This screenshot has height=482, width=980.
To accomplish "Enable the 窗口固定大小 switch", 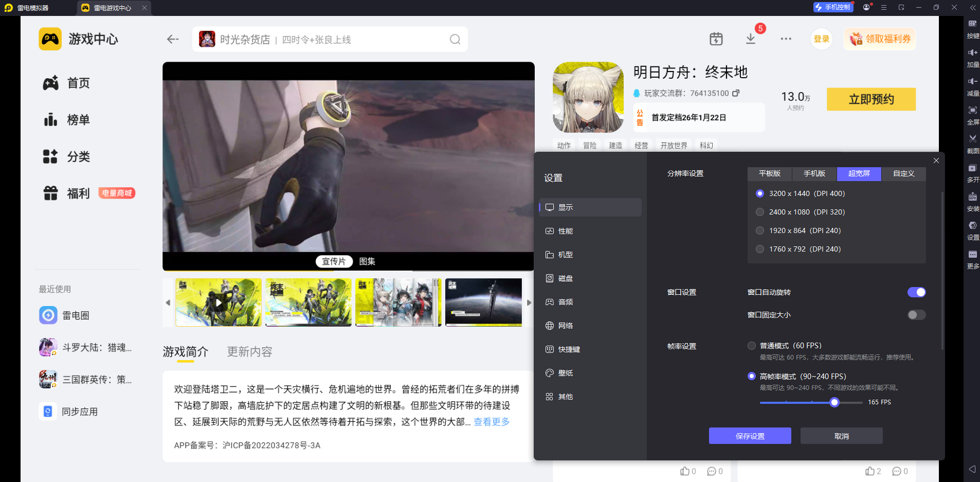I will coord(916,315).
